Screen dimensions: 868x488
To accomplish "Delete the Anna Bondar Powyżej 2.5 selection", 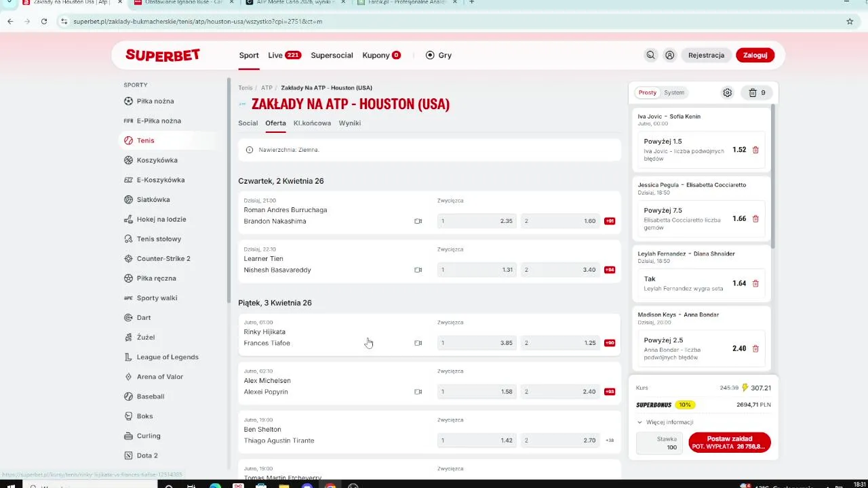I will tap(755, 348).
